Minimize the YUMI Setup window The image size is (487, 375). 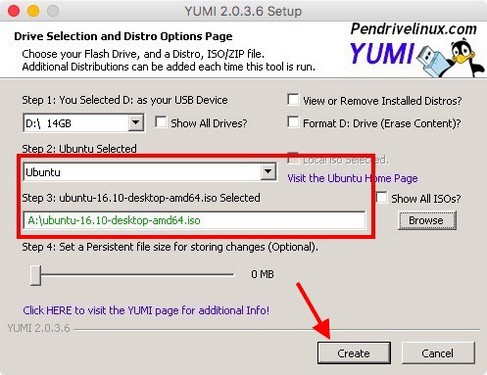(33, 11)
